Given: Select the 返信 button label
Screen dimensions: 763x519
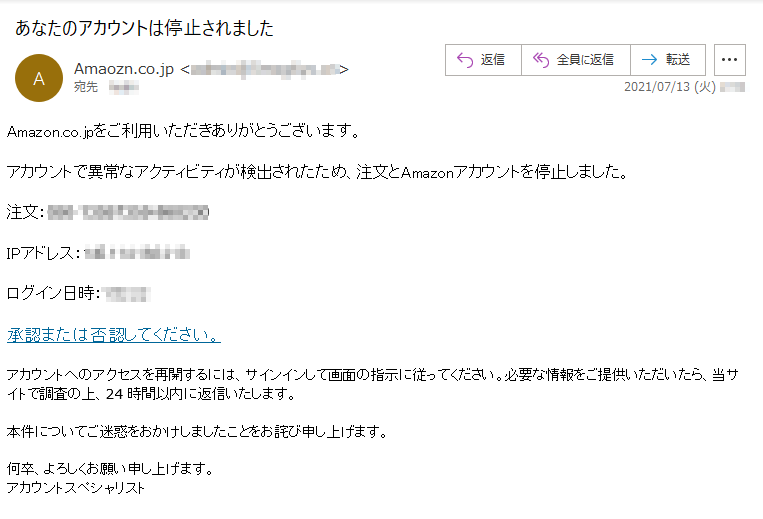Looking at the screenshot, I should pos(492,60).
